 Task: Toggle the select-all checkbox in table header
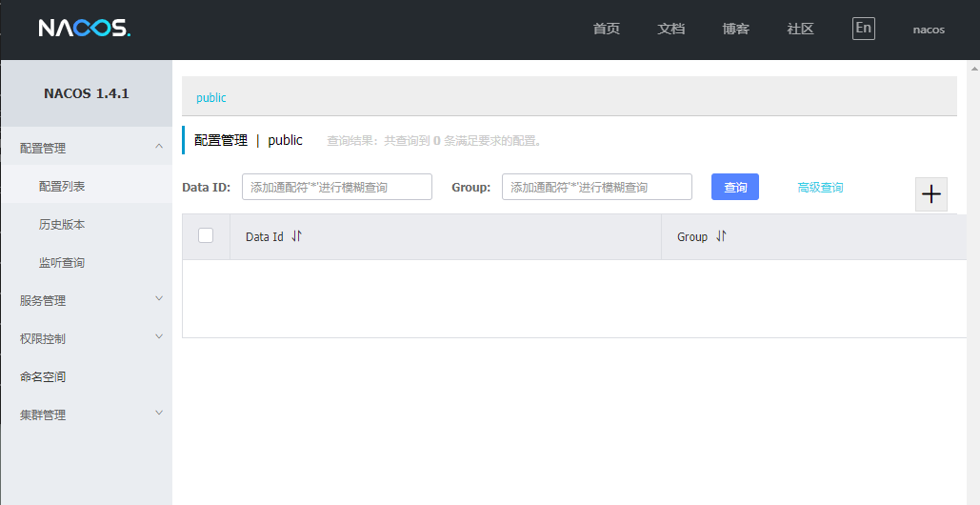coord(206,235)
